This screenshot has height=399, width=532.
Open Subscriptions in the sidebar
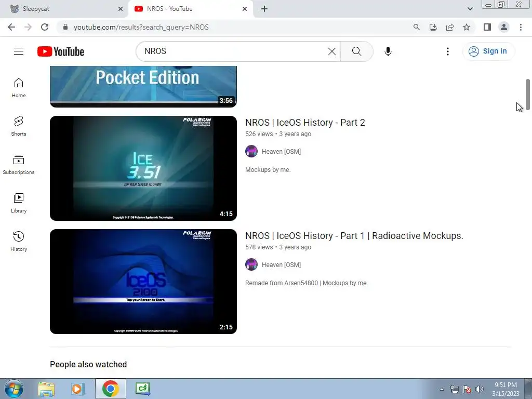pyautogui.click(x=19, y=165)
